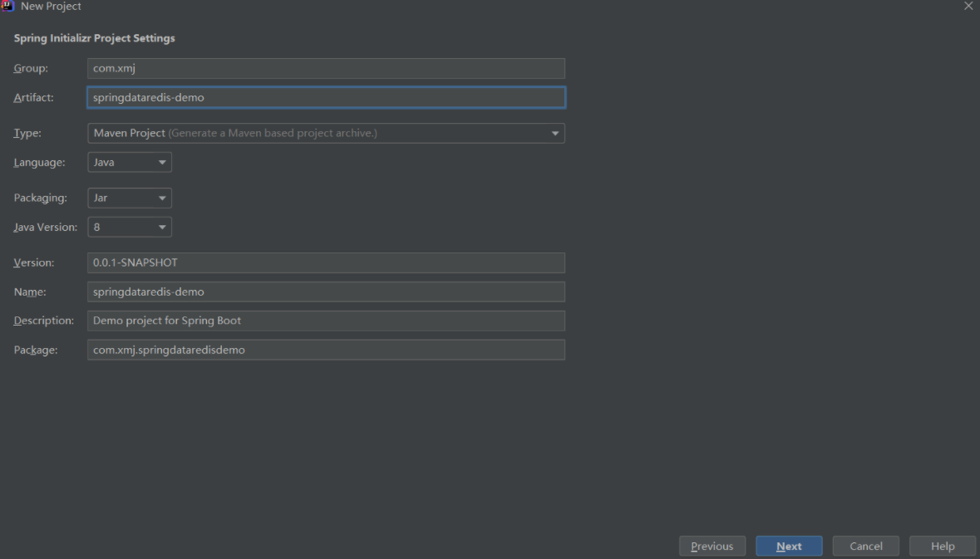This screenshot has width=980, height=559.
Task: Open Help for this dialog
Action: tap(943, 546)
